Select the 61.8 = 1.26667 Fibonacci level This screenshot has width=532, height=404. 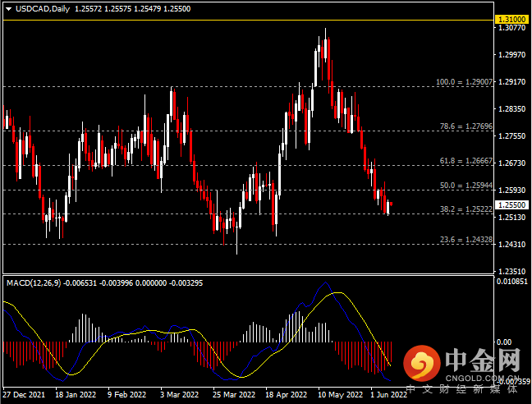pos(466,161)
